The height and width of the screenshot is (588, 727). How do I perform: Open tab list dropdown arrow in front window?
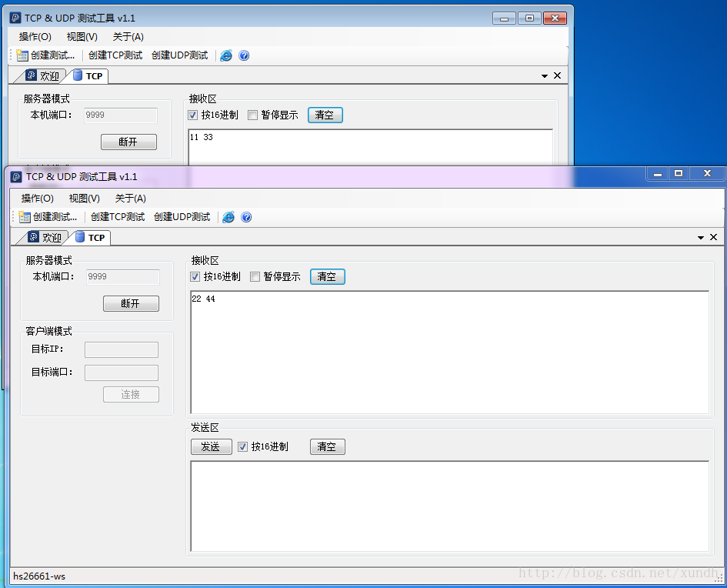coord(701,237)
